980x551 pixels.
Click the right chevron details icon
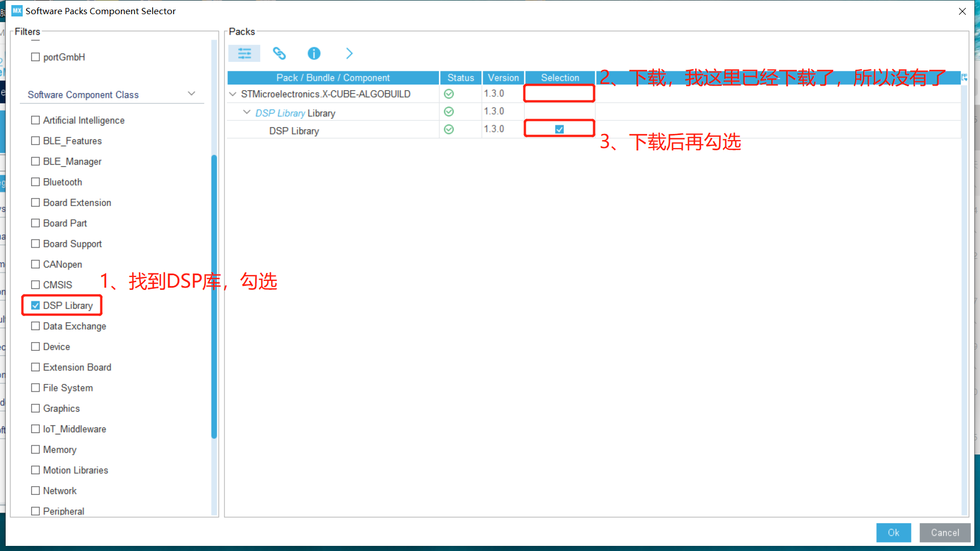pyautogui.click(x=349, y=53)
